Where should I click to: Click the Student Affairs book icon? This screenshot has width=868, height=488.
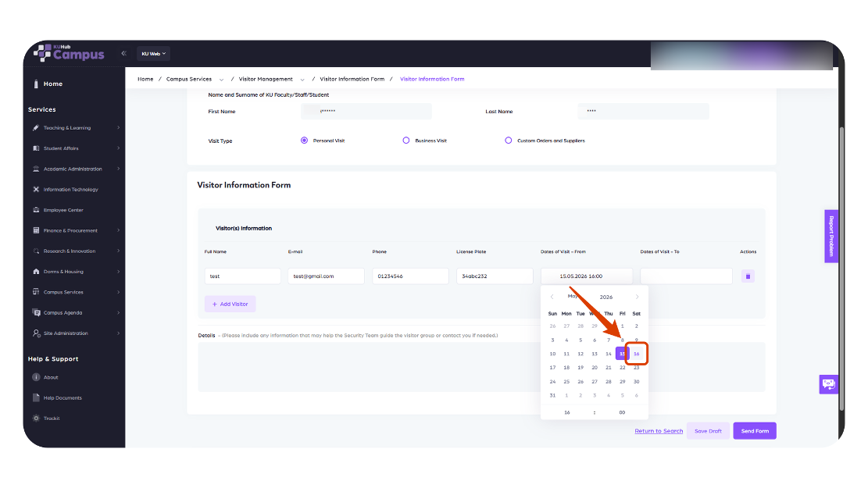click(36, 148)
